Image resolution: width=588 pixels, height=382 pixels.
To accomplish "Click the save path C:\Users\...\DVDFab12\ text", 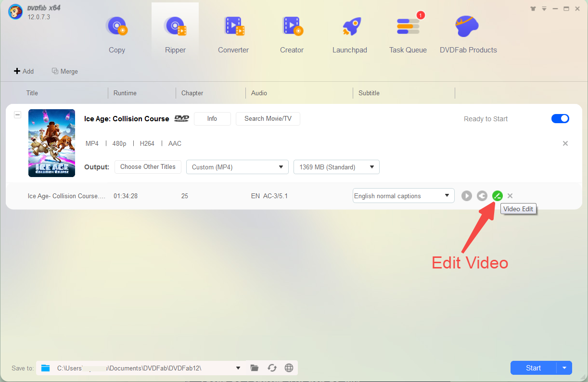I will click(129, 368).
